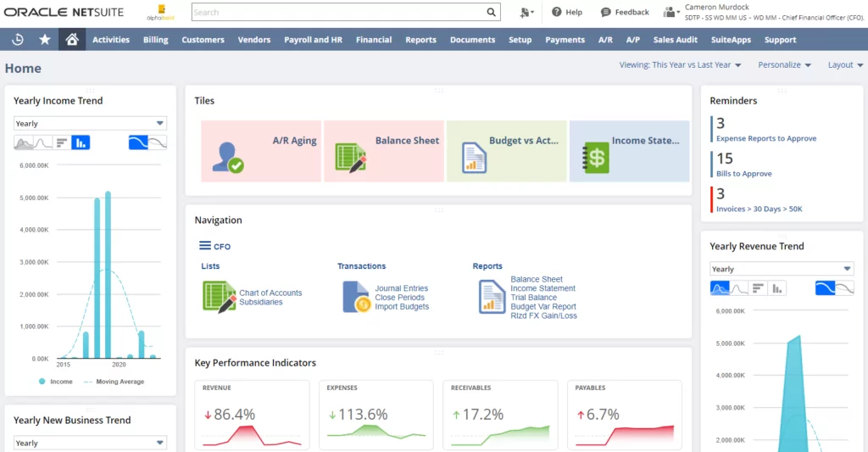Open Bills to Approve reminder
Screen dimensions: 868x452
(743, 173)
